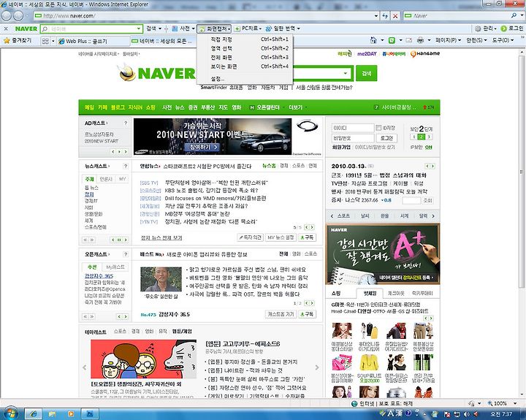
Task: Click the 참여하기 banner button
Action: point(202,147)
